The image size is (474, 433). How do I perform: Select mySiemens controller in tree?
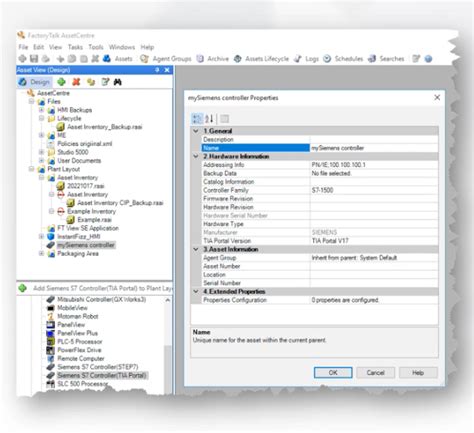tap(86, 245)
